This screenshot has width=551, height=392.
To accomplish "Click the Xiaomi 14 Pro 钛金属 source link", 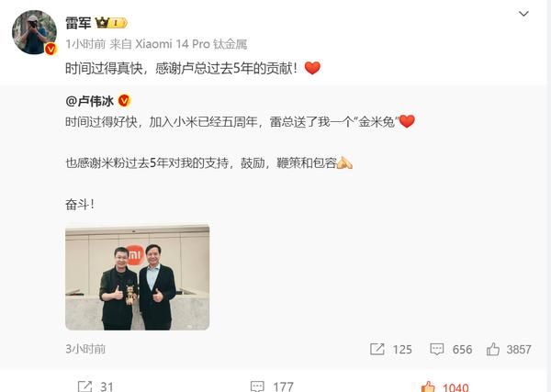I will pyautogui.click(x=191, y=44).
